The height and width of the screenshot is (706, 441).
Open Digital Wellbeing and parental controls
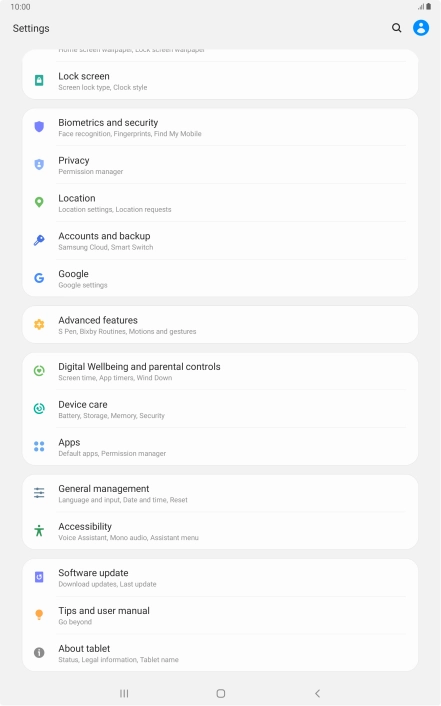coord(220,371)
